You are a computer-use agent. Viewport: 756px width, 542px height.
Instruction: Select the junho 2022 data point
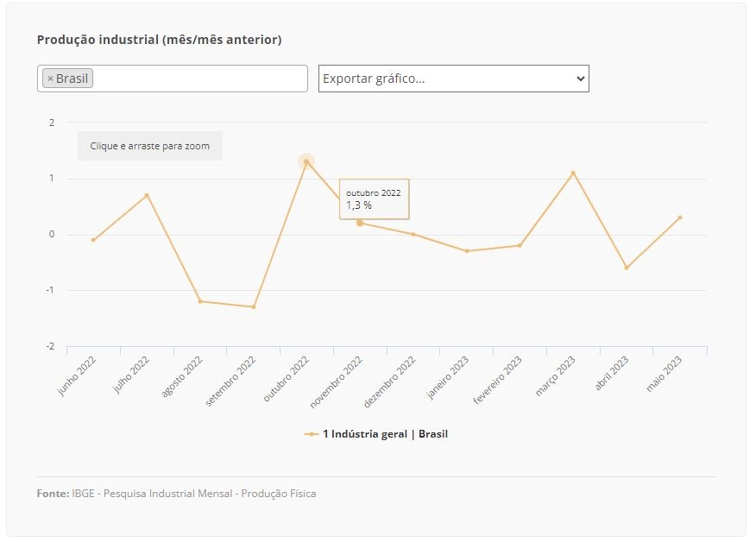[93, 240]
